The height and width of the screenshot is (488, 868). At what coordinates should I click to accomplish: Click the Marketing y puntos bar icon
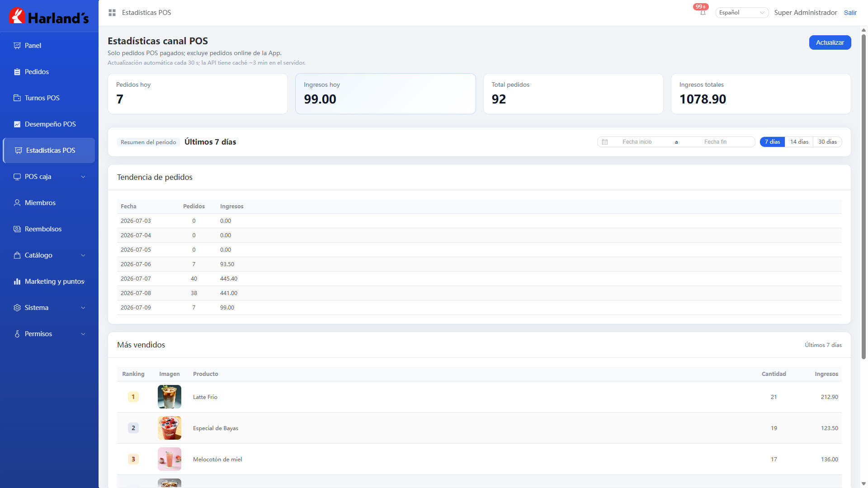click(17, 282)
